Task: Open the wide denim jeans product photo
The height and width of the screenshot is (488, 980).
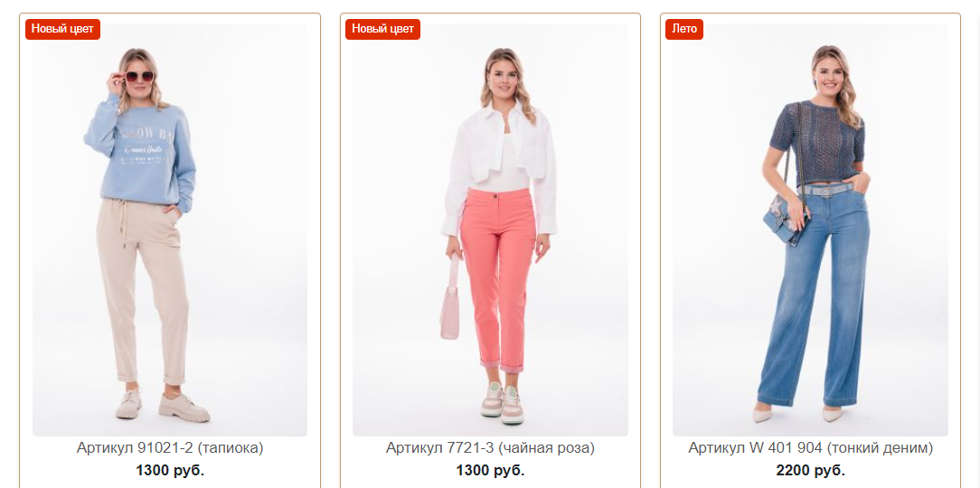Action: 810,230
